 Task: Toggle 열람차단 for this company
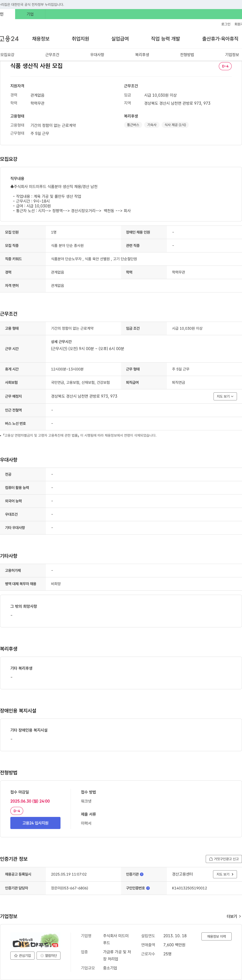pyautogui.click(x=48, y=955)
